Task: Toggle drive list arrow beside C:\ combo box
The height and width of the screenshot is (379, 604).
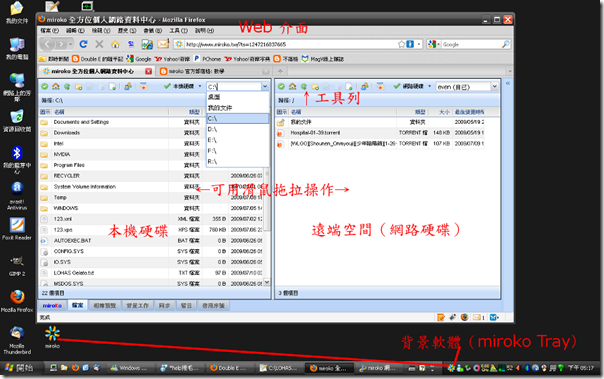Action: click(x=265, y=87)
